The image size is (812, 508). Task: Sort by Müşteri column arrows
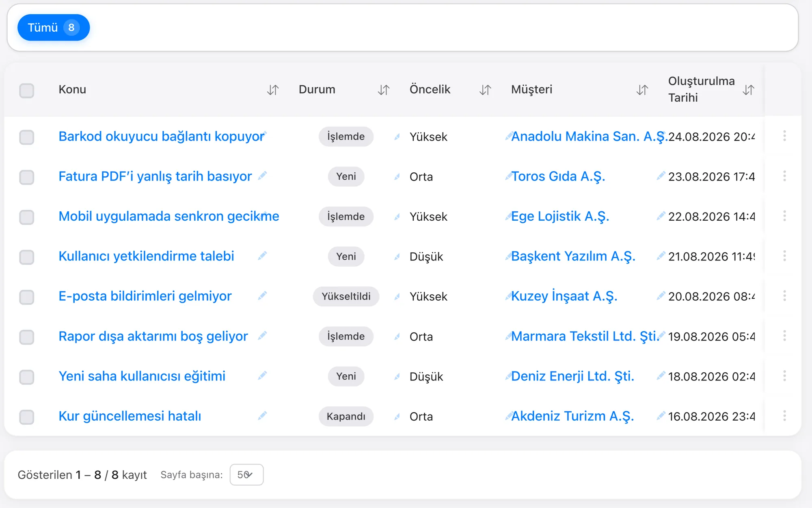[642, 90]
